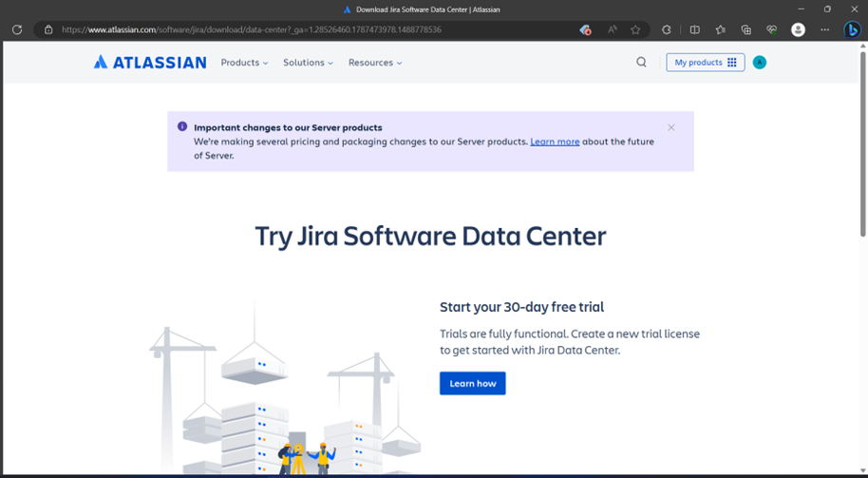Open the Favorites list icon

coord(720,29)
